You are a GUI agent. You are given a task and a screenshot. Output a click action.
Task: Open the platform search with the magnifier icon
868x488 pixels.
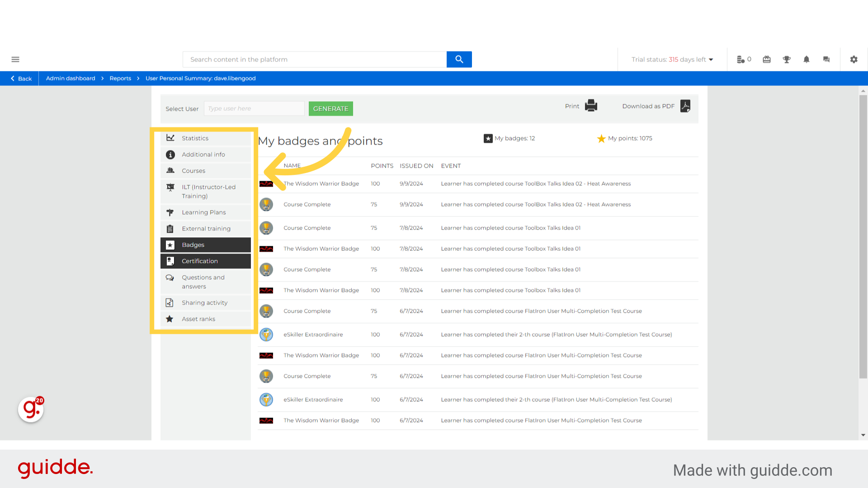point(459,59)
